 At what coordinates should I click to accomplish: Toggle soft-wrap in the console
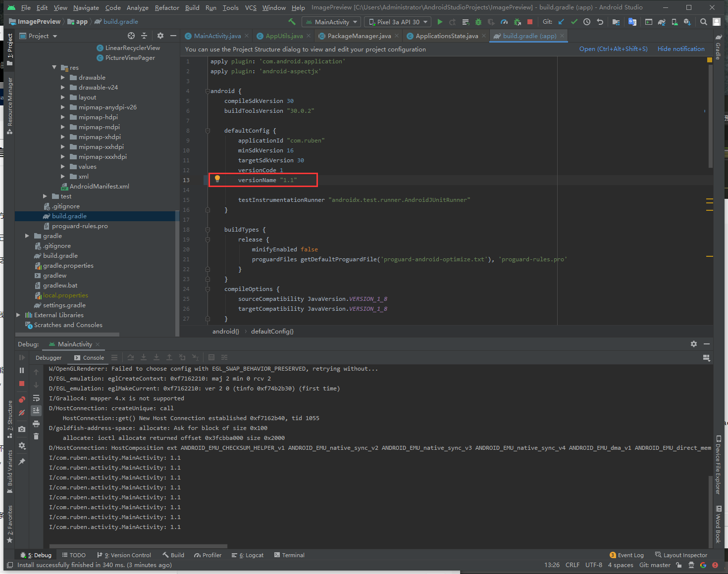(36, 398)
